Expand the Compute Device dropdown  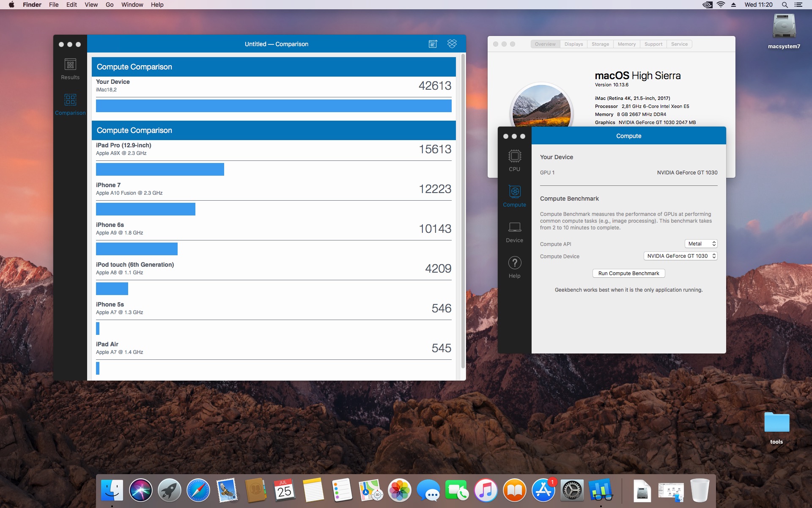point(680,256)
